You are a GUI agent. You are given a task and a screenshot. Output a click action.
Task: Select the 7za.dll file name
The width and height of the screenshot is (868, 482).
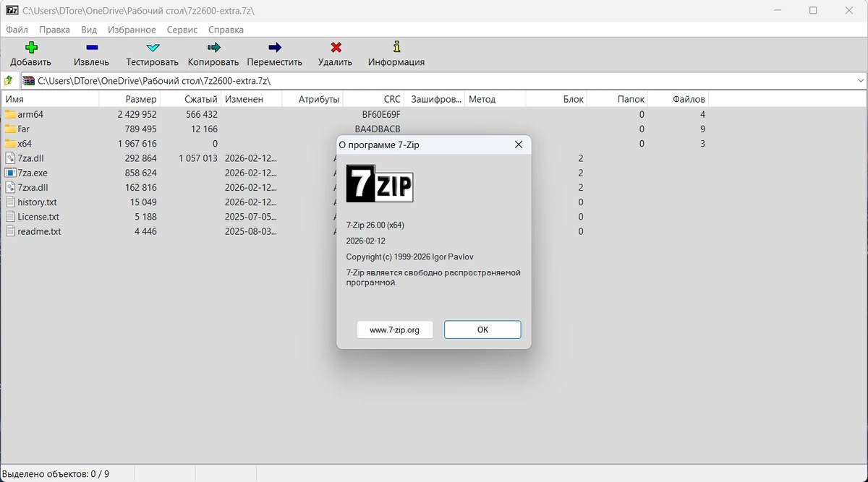[x=31, y=158]
